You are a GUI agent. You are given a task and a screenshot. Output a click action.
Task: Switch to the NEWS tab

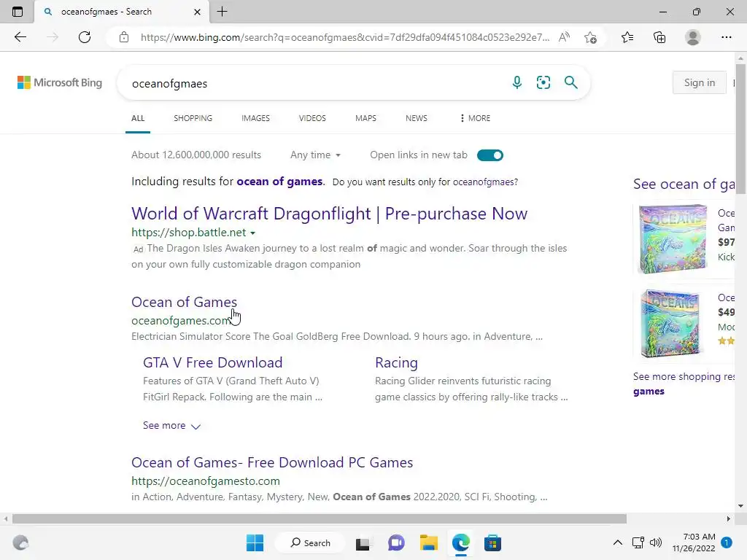417,118
